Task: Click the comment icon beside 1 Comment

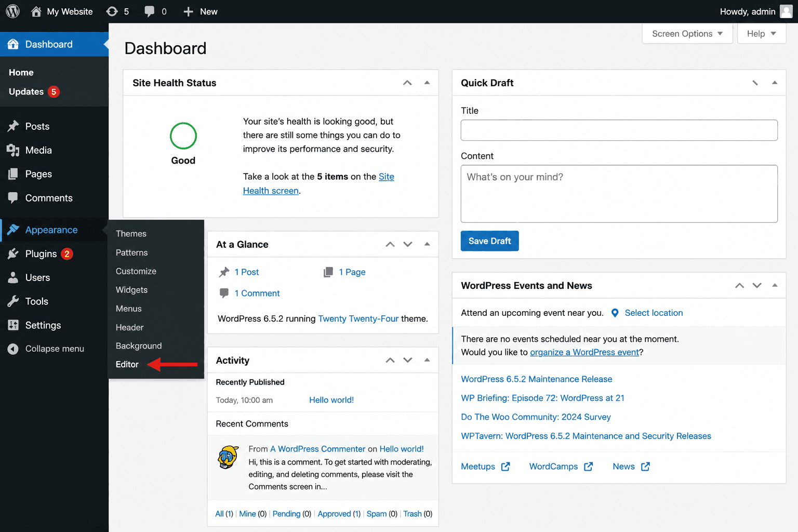Action: click(x=224, y=293)
